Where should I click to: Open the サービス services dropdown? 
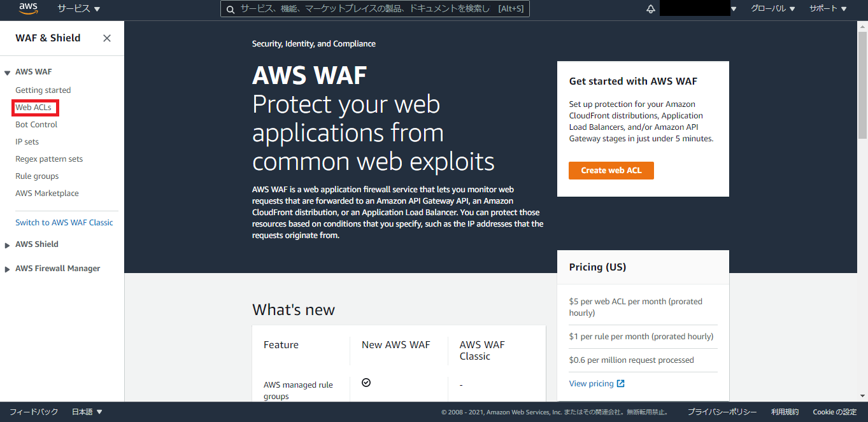pyautogui.click(x=79, y=9)
